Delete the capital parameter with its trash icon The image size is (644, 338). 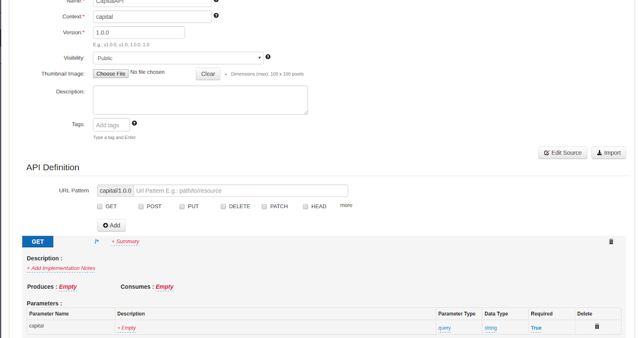click(x=597, y=326)
